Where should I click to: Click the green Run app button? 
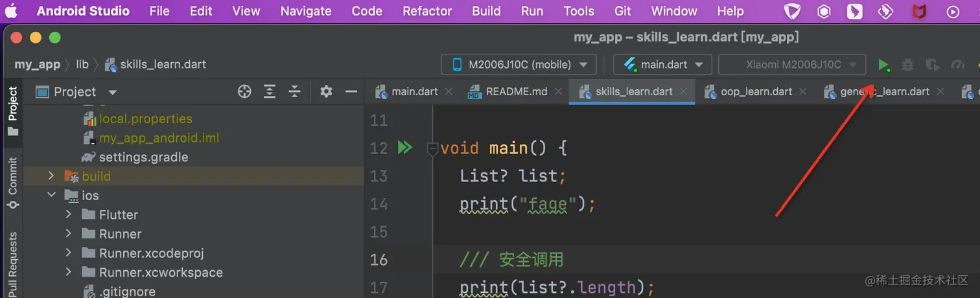[x=883, y=65]
